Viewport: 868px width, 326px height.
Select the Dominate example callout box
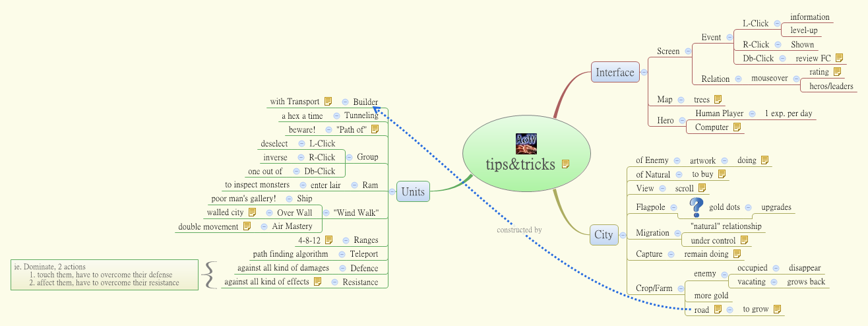(x=105, y=275)
